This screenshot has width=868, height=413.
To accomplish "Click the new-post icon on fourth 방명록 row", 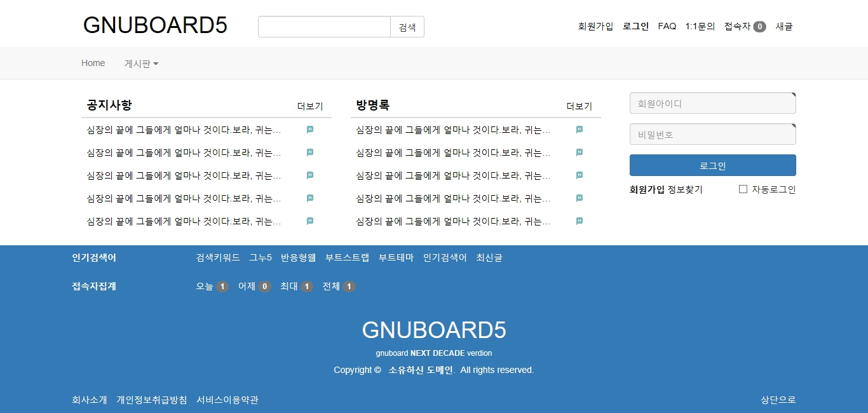I will (580, 198).
